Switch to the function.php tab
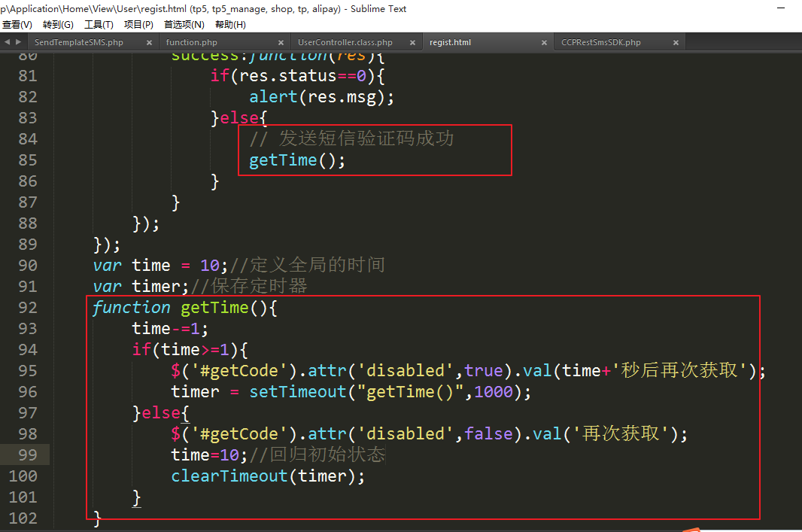 192,43
